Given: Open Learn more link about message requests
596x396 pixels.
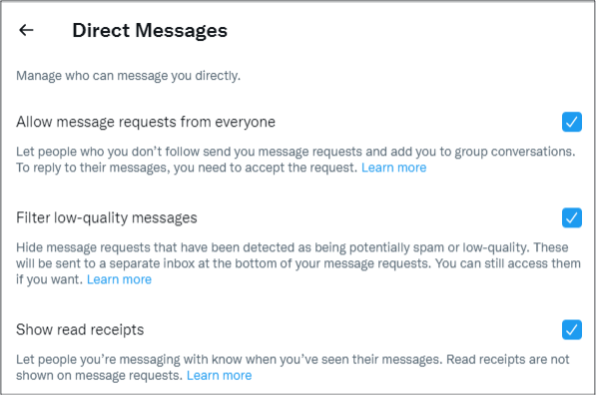Looking at the screenshot, I should (394, 168).
